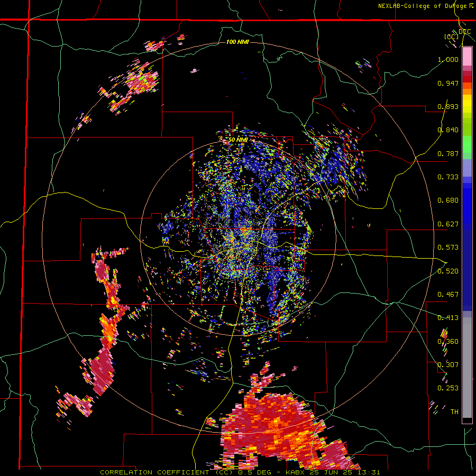Click the 100 NMI range ring label
Viewport: 476px width, 476px height.
[237, 42]
